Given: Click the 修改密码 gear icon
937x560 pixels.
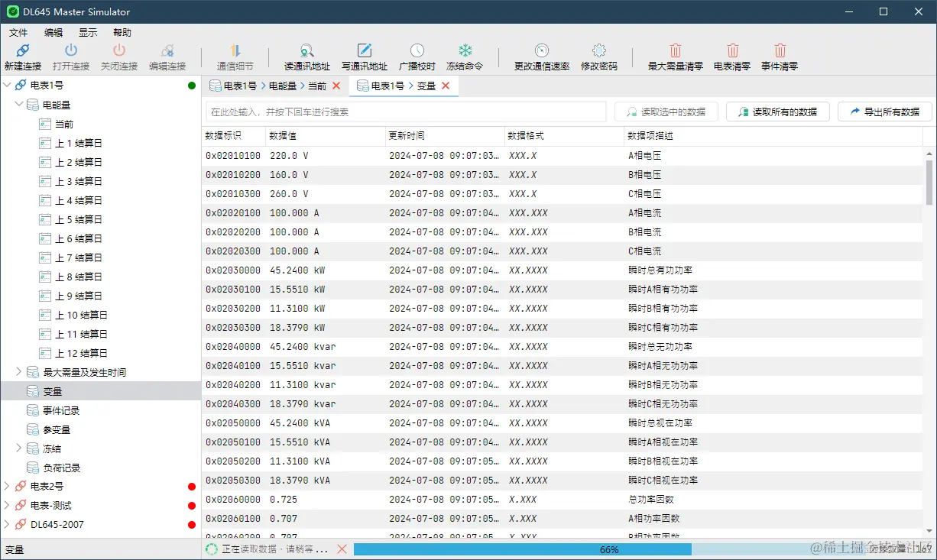Looking at the screenshot, I should pyautogui.click(x=599, y=50).
